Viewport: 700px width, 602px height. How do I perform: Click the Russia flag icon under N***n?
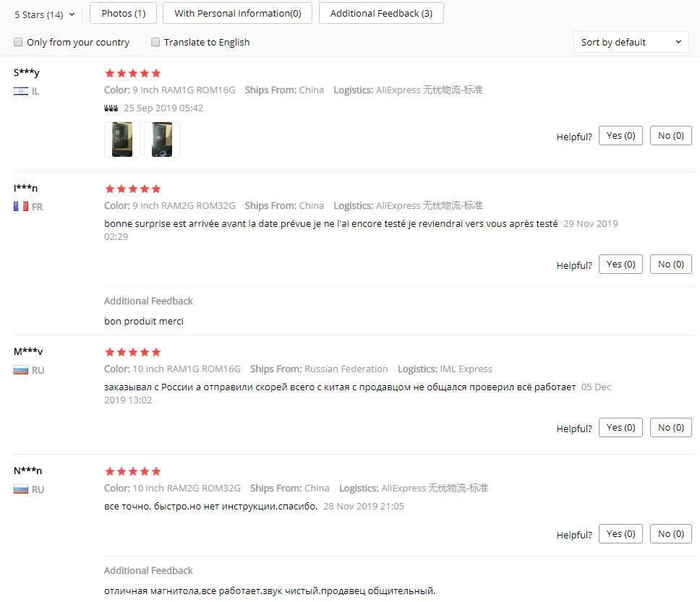20,489
